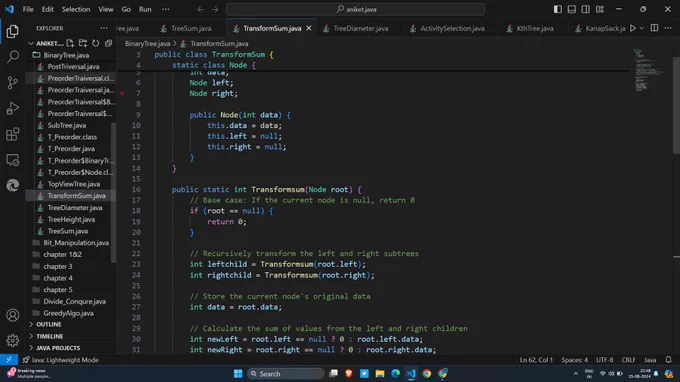
Task: Customize the editor layout
Action: point(600,9)
